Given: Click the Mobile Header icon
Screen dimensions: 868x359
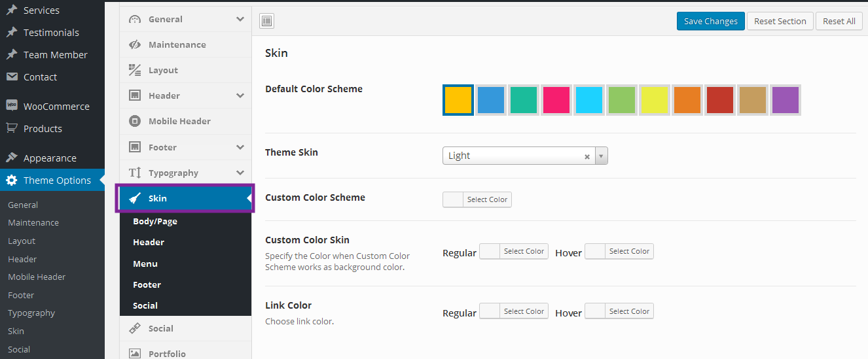Looking at the screenshot, I should coord(135,121).
